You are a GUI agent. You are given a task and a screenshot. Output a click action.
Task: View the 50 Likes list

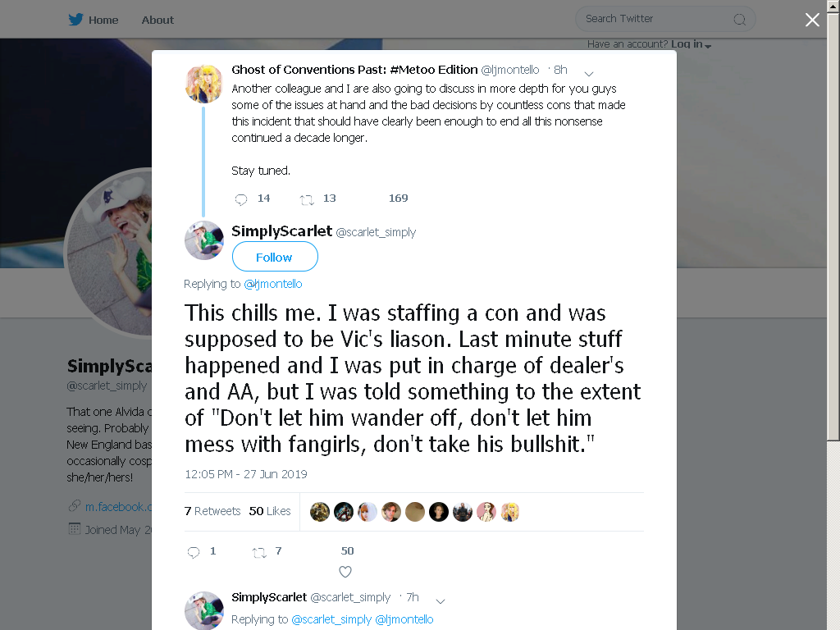(270, 511)
